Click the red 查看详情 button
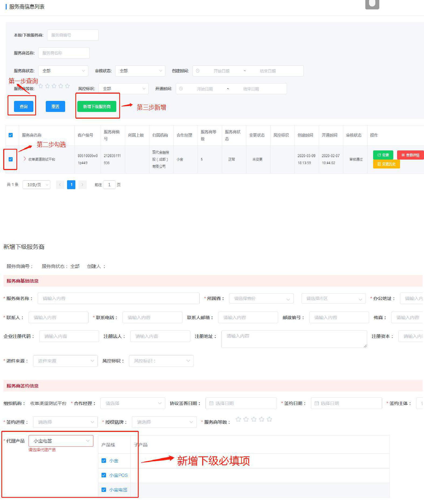The height and width of the screenshot is (504, 424). click(x=410, y=155)
